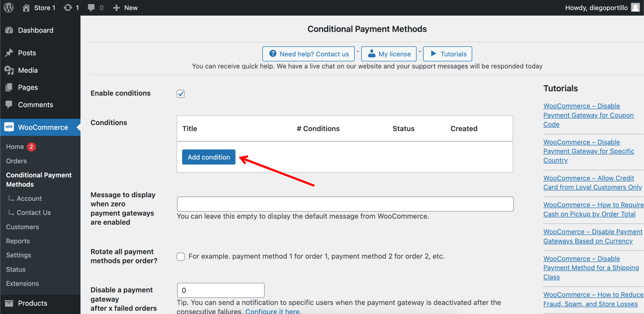Click the Add condition button
Screen dimensions: 644x314
[208, 157]
